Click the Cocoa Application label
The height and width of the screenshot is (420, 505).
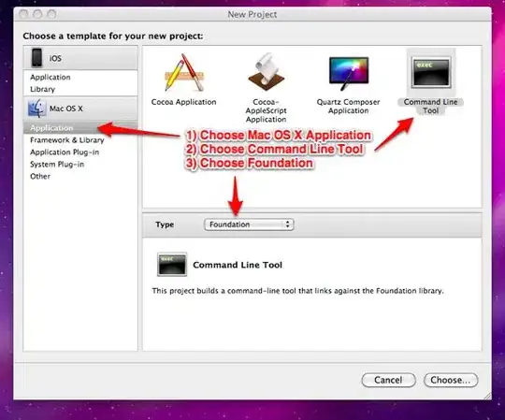pos(184,102)
